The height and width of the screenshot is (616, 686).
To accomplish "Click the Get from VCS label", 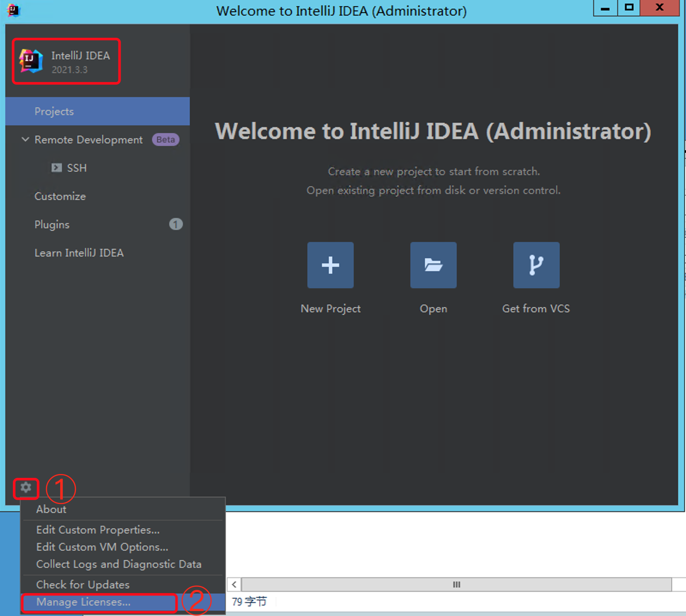I will pyautogui.click(x=536, y=308).
